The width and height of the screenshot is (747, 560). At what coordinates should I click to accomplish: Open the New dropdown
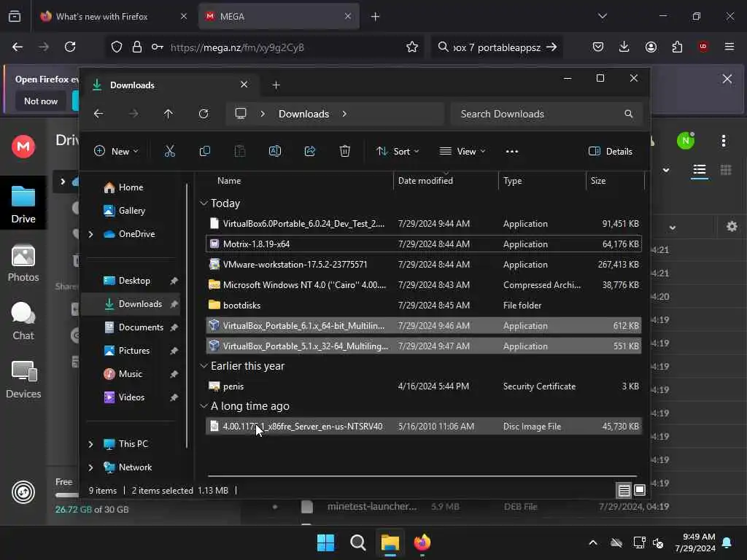coord(116,152)
